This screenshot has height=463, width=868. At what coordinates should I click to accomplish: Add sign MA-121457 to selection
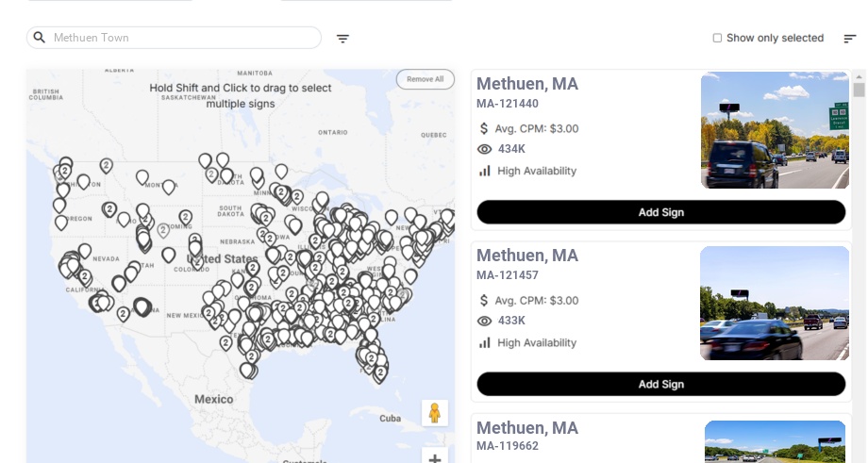(660, 384)
